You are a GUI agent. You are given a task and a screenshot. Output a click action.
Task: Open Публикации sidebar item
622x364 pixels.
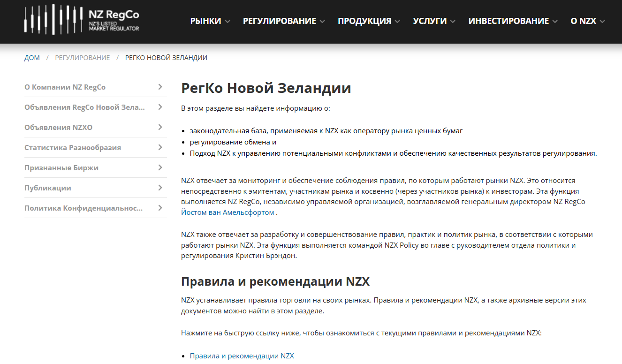coord(96,188)
